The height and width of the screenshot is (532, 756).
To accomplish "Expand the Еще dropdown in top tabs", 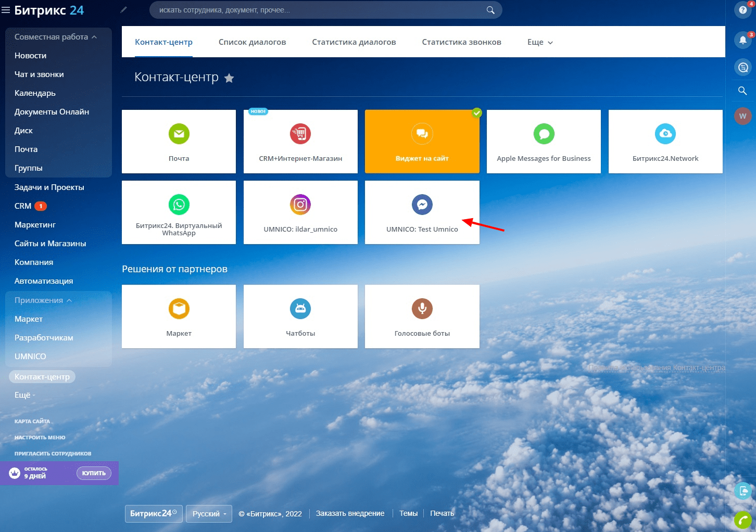I will pos(540,42).
